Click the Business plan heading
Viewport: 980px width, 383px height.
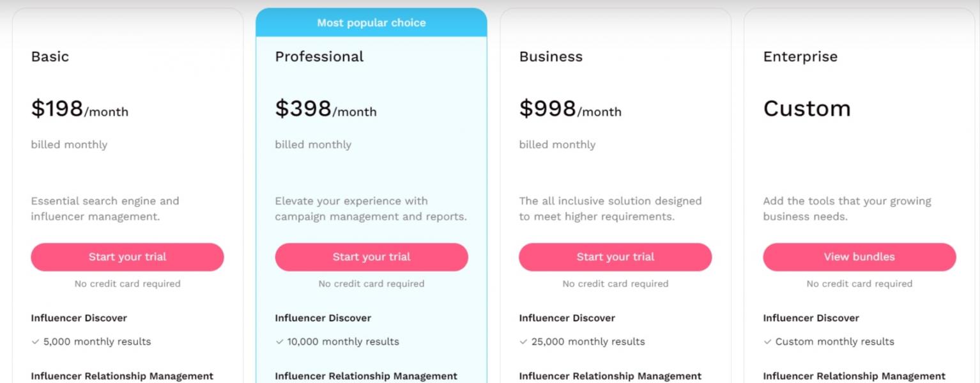pyautogui.click(x=551, y=56)
